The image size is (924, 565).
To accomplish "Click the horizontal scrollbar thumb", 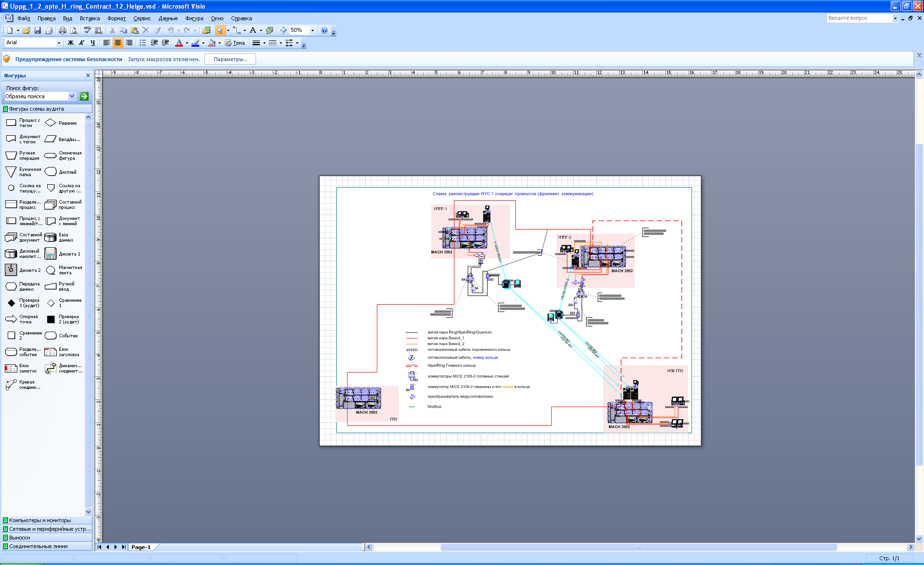I will click(x=639, y=547).
